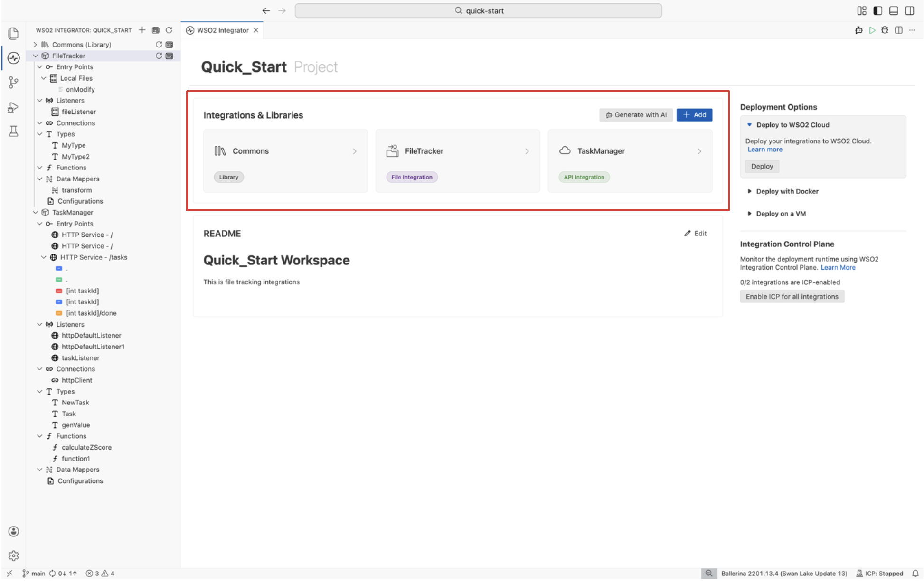The image size is (924, 583).
Task: Click the remote window icon in status bar
Action: point(9,574)
